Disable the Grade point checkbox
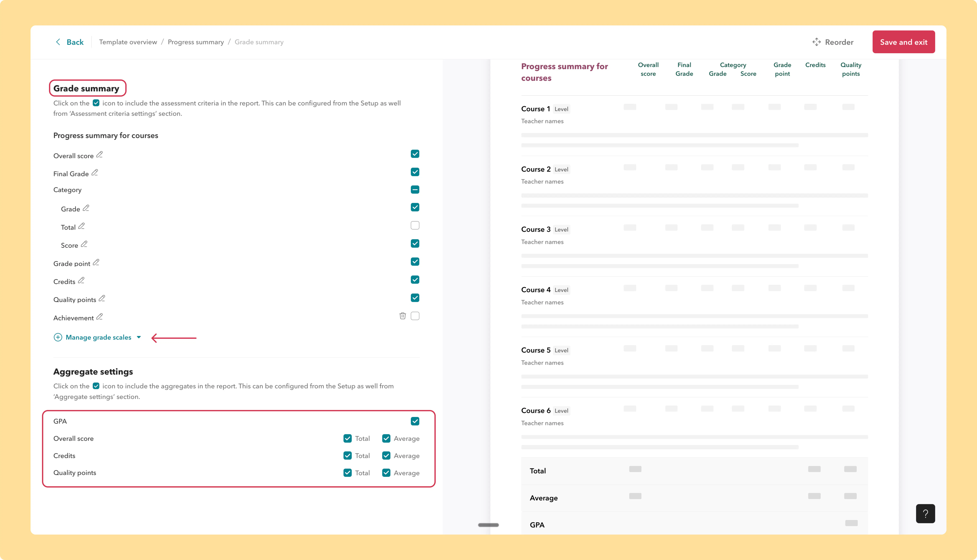Screen dimensions: 977x560 (x=415, y=262)
